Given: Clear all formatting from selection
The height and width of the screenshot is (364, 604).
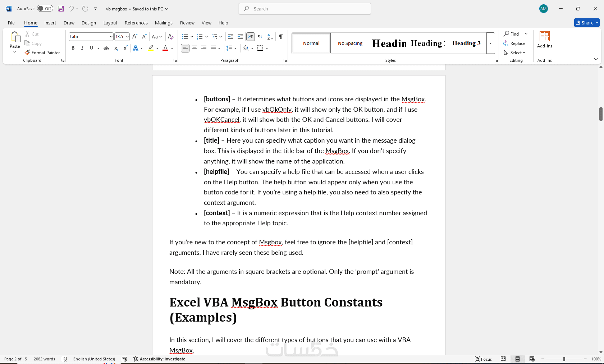Looking at the screenshot, I should point(171,37).
